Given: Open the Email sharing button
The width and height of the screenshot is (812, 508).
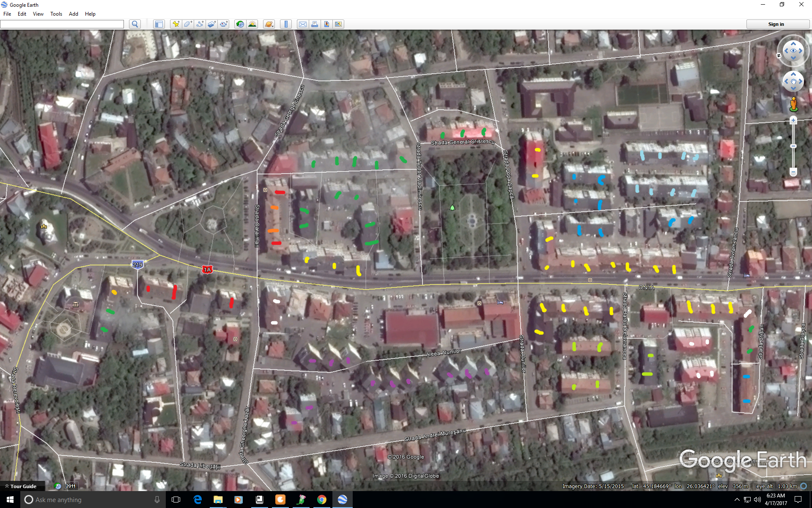Looking at the screenshot, I should click(303, 24).
